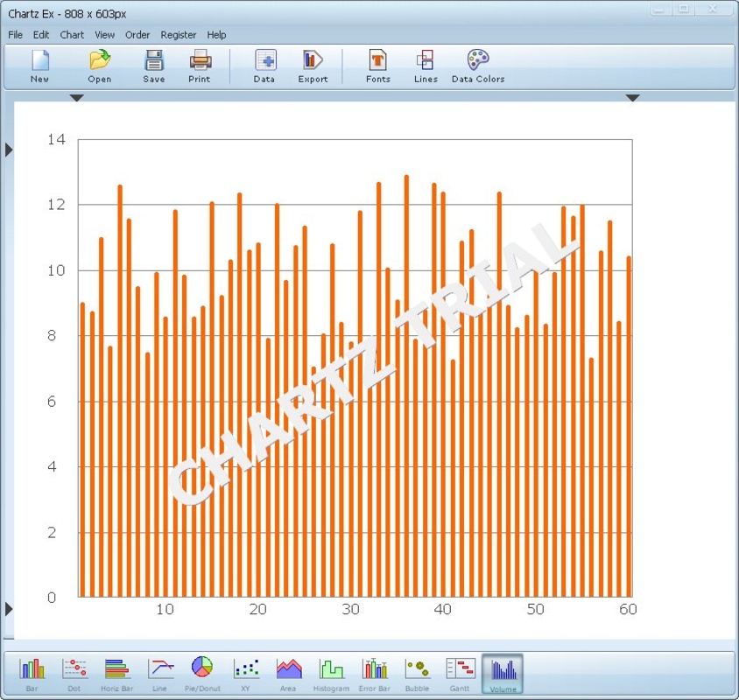Click the y-axis label 8
The width and height of the screenshot is (739, 700).
[x=52, y=335]
